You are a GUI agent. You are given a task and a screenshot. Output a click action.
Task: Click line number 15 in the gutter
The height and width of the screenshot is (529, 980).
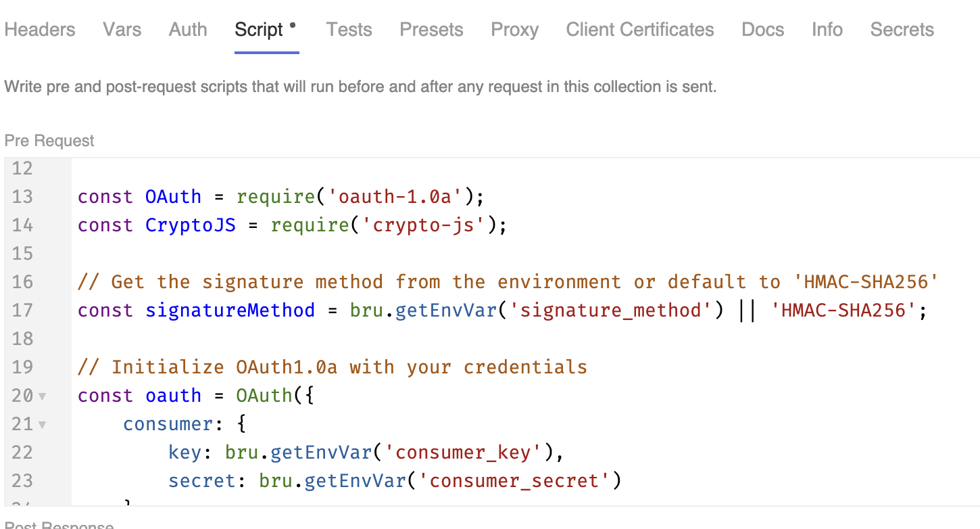tap(22, 254)
